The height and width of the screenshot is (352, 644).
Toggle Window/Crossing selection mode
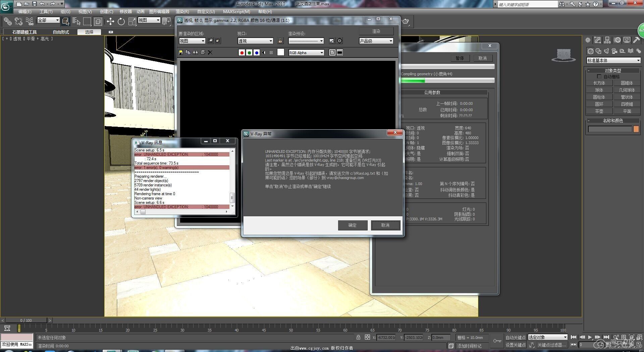(98, 21)
